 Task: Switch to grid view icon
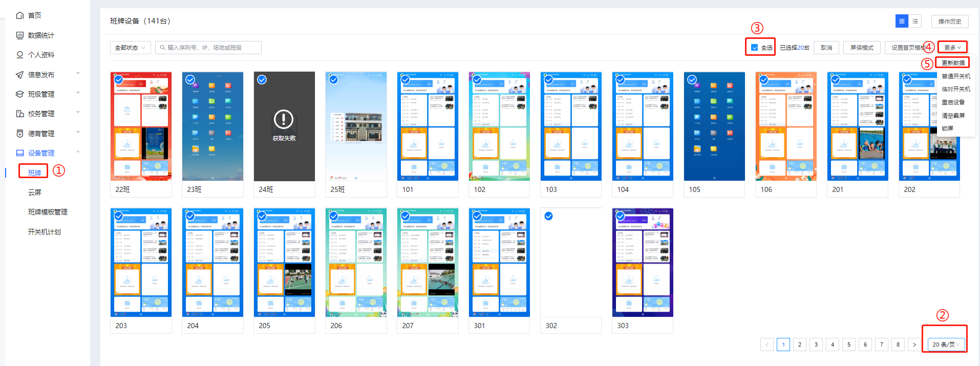coord(902,21)
